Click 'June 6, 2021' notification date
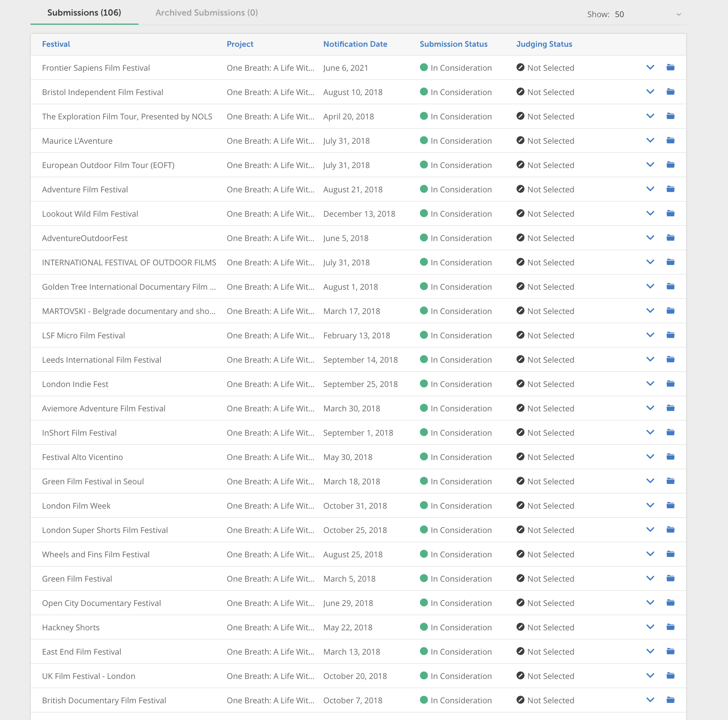Viewport: 728px width, 720px height. (x=345, y=68)
